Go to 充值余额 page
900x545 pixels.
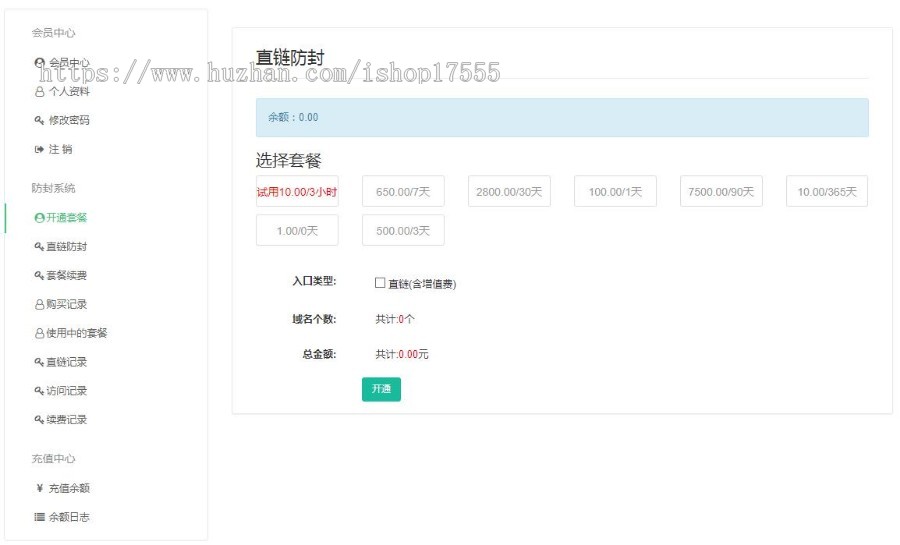coord(69,488)
